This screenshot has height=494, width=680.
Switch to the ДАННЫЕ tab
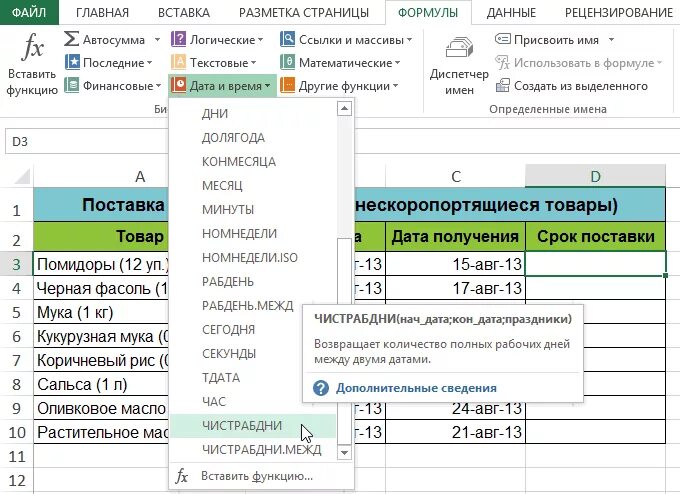click(x=511, y=13)
